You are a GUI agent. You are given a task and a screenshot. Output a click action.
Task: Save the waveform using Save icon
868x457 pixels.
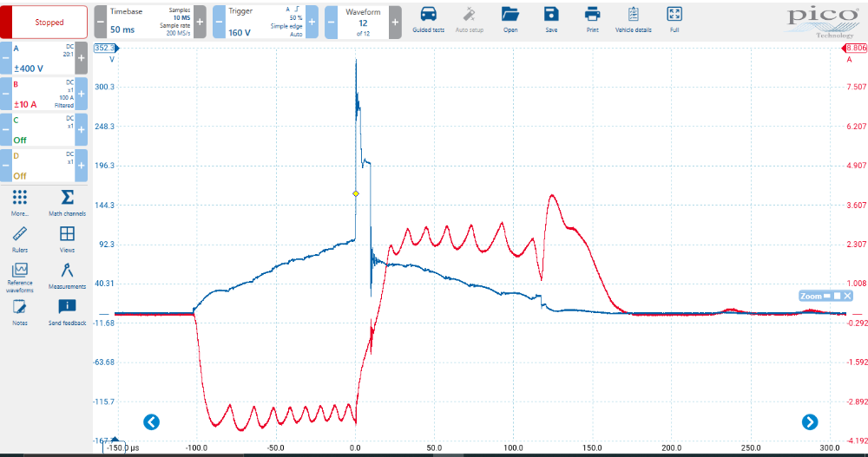pos(551,15)
